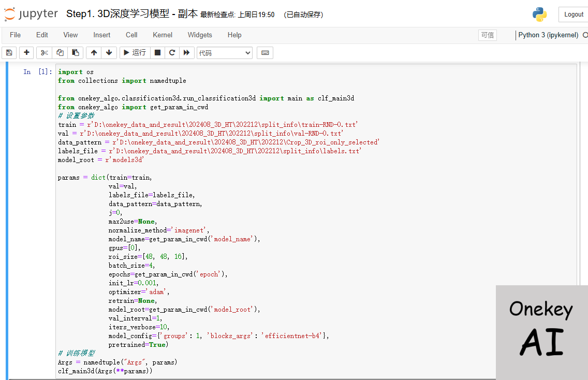The width and height of the screenshot is (588, 380).
Task: Copy selected cells icon
Action: [x=60, y=53]
